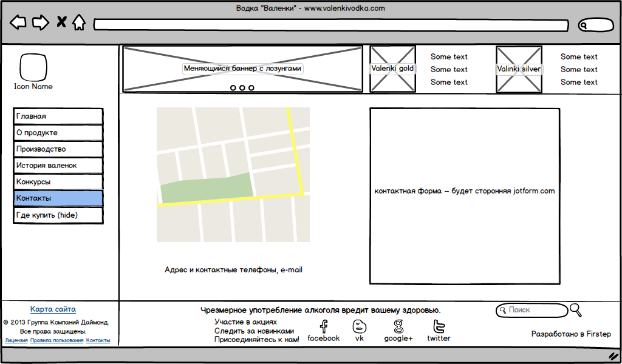Click the rotating banner with slogans

pos(242,69)
